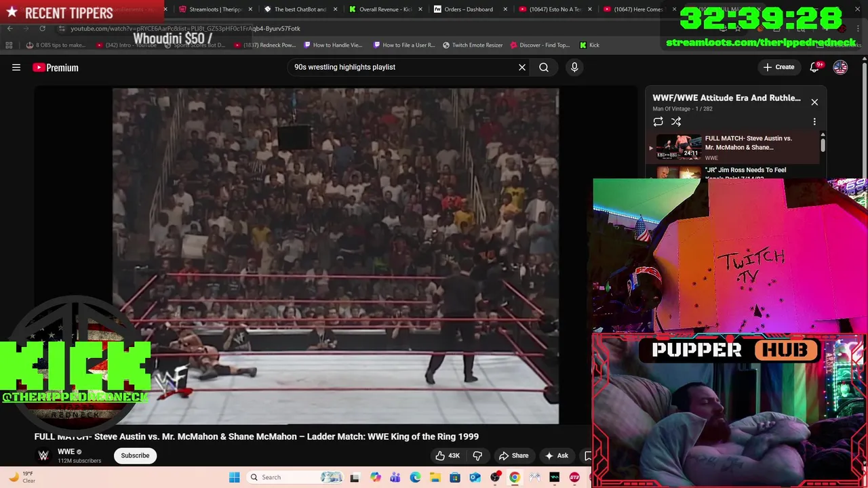Click the browser address bar URL
This screenshot has width=868, height=488.
click(185, 28)
